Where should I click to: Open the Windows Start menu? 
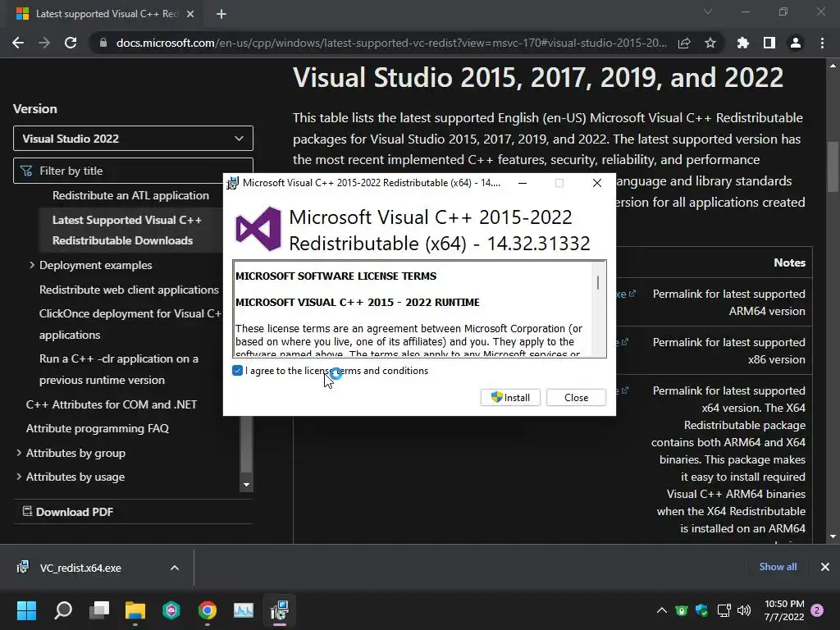26,610
